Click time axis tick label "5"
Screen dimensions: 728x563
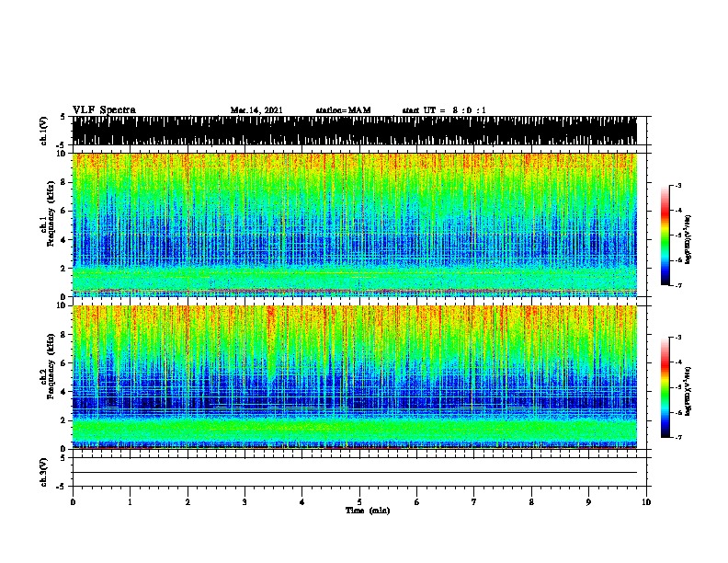click(359, 502)
